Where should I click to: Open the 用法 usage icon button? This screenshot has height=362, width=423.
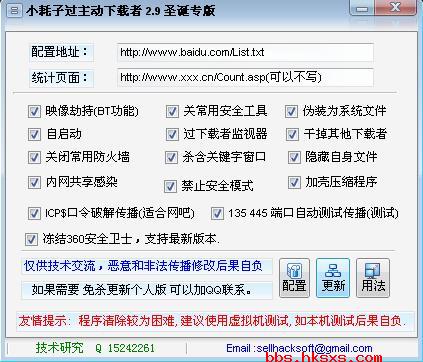coord(373,278)
